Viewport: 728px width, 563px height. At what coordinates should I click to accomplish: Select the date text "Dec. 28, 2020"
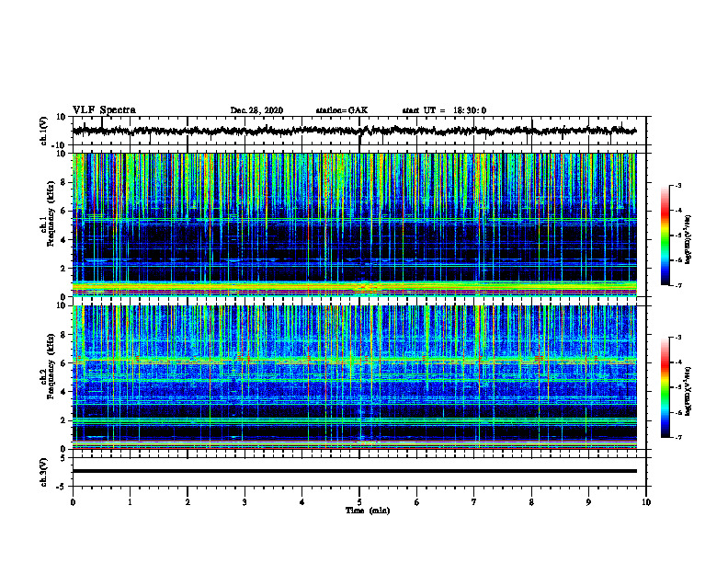256,110
